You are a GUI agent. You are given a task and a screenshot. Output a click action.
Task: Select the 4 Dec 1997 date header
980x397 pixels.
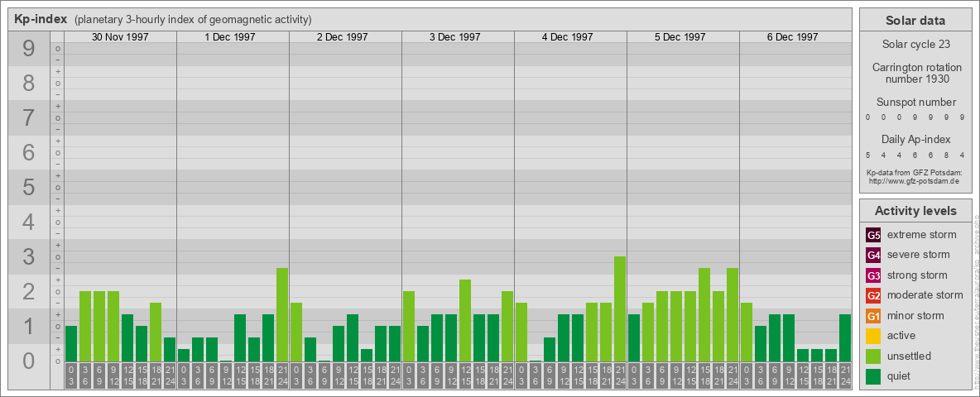(x=568, y=37)
